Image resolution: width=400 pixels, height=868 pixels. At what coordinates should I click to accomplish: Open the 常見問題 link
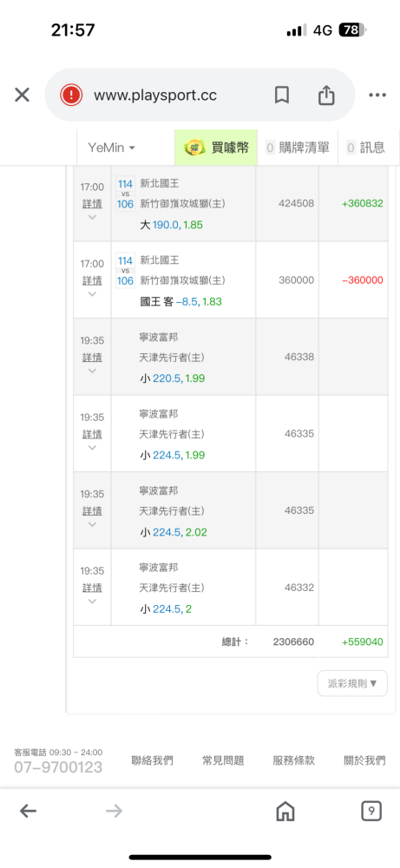[223, 760]
